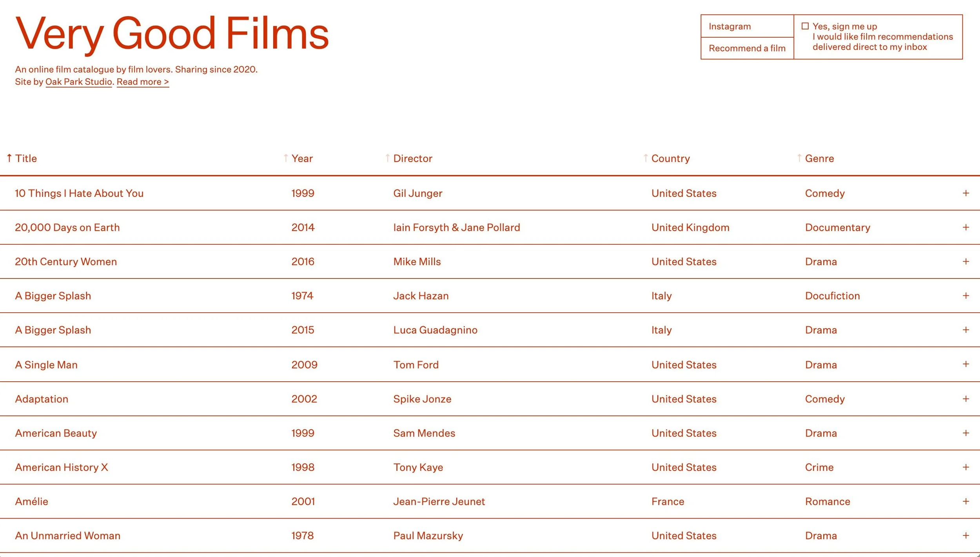
Task: Click the plus icon on the Adaptation row
Action: click(x=966, y=399)
